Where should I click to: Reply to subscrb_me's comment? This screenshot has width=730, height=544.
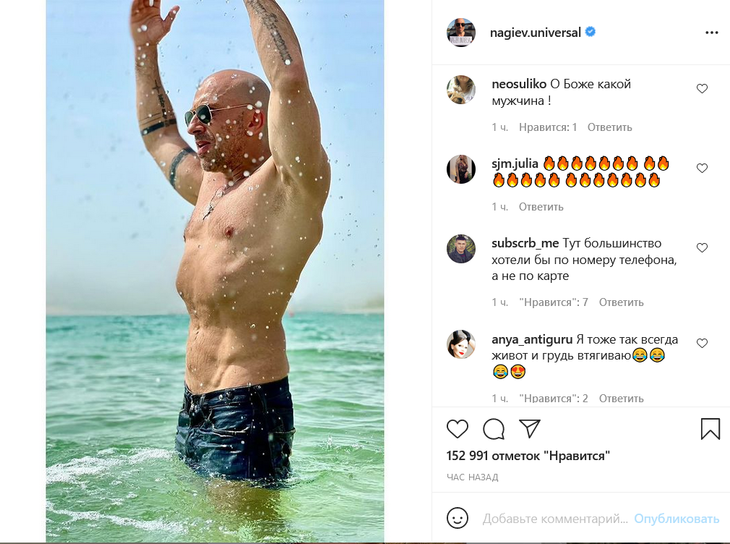(621, 302)
